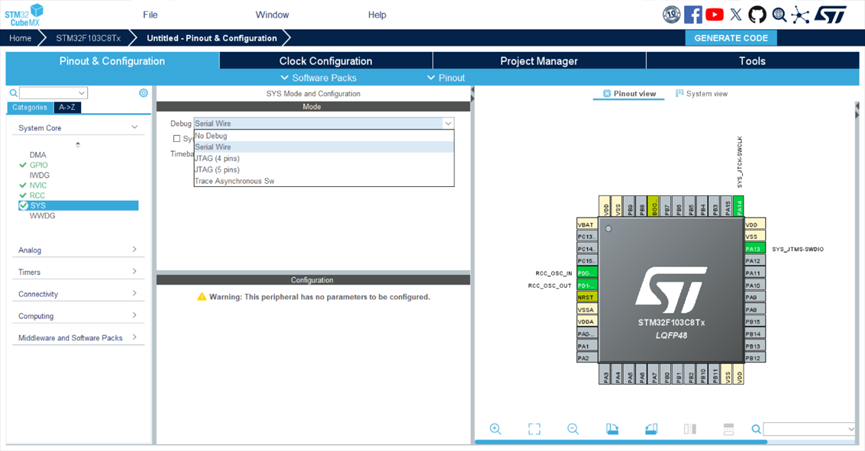
Task: Zoom in on the pinout view
Action: tap(495, 429)
